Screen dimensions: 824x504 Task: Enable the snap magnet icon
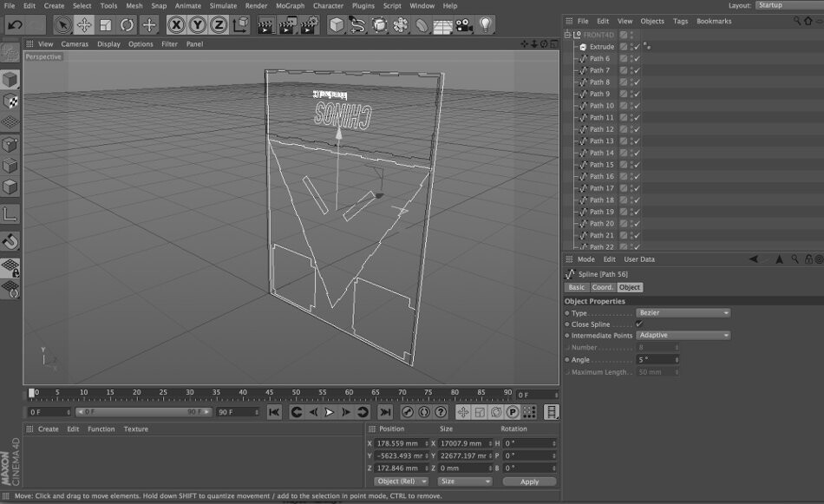coord(10,241)
